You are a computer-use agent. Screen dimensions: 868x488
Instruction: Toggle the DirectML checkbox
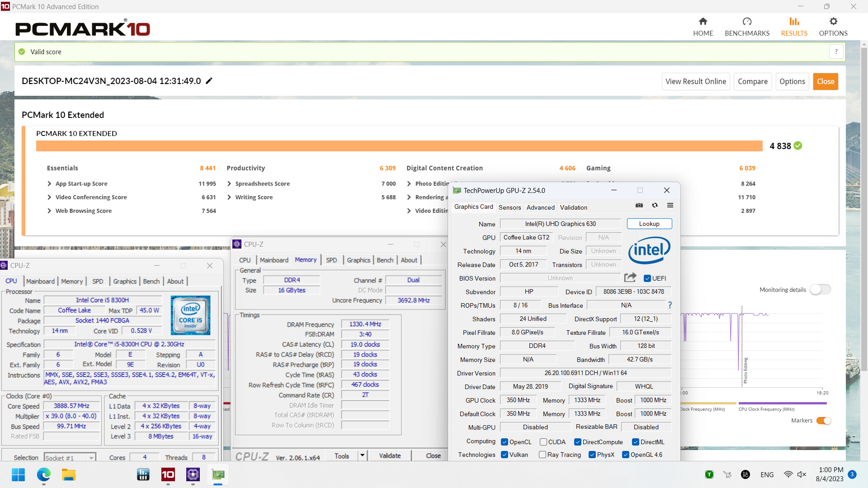pos(636,442)
